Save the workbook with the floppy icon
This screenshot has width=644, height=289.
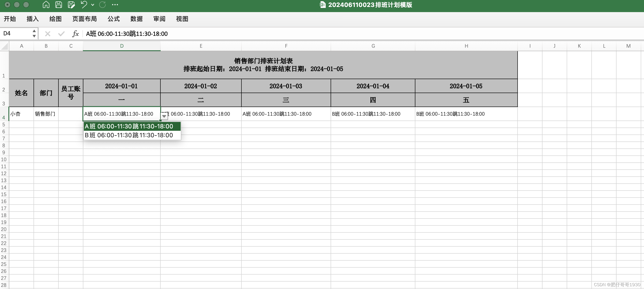(58, 5)
